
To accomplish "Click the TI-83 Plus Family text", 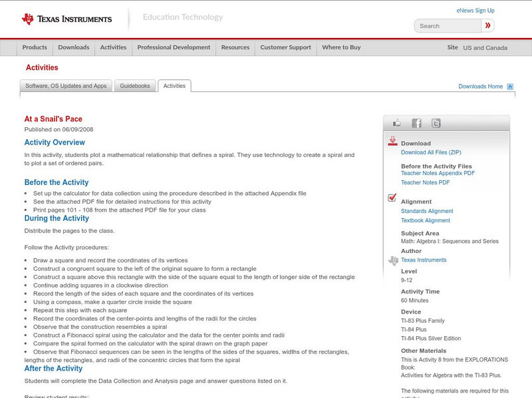I will click(423, 321).
